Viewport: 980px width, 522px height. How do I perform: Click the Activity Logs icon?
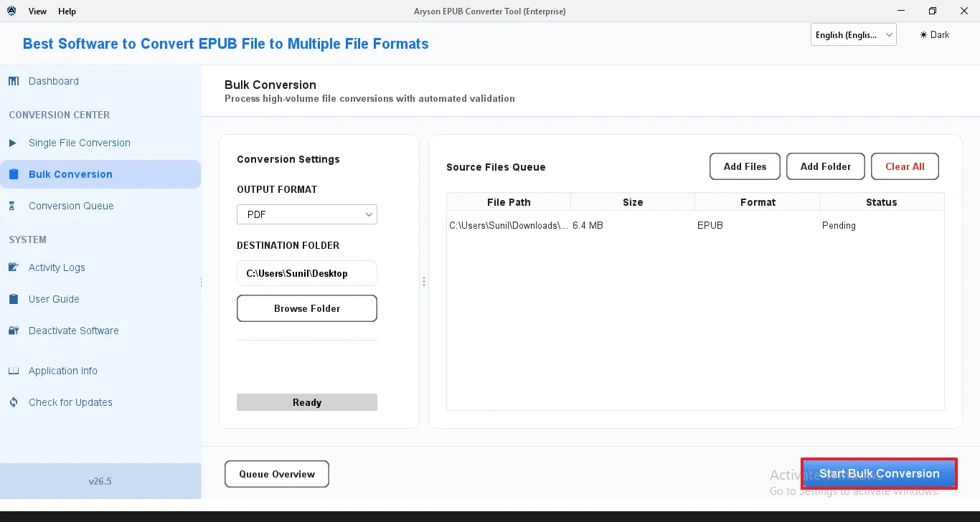pos(14,267)
